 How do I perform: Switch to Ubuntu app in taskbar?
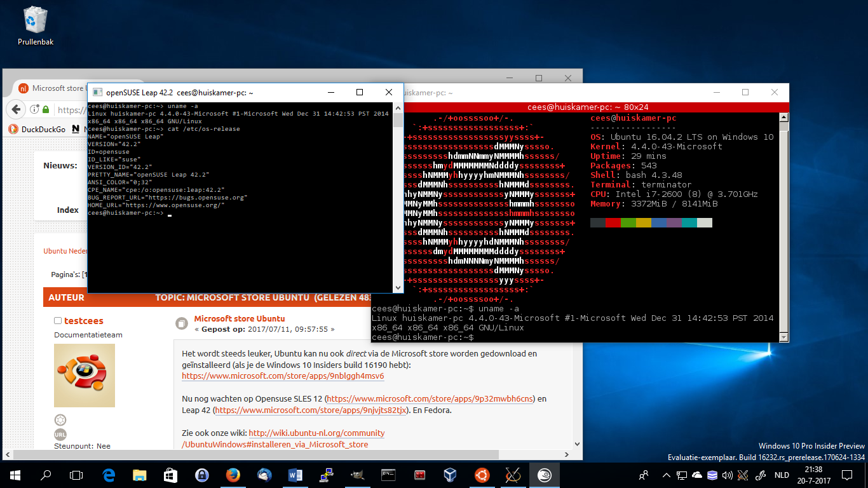click(482, 475)
